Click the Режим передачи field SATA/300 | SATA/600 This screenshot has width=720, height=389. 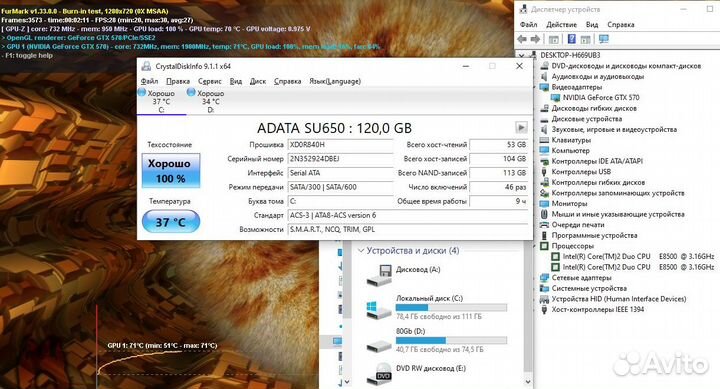point(340,187)
